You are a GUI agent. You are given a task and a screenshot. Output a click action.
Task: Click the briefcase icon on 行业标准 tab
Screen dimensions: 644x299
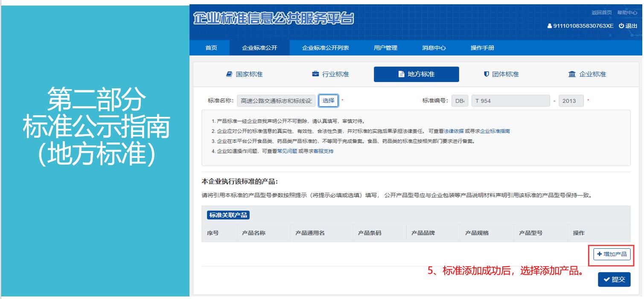(315, 74)
